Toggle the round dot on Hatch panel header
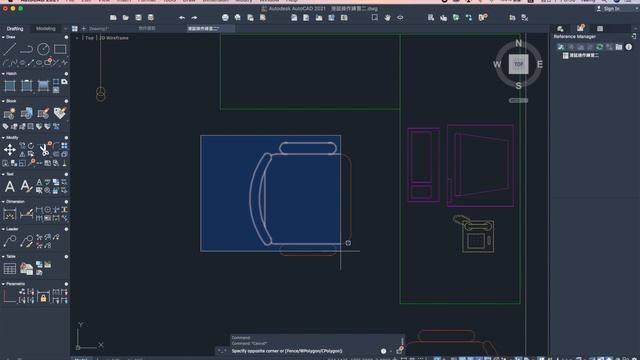This screenshot has width=640, height=360. [x=66, y=74]
